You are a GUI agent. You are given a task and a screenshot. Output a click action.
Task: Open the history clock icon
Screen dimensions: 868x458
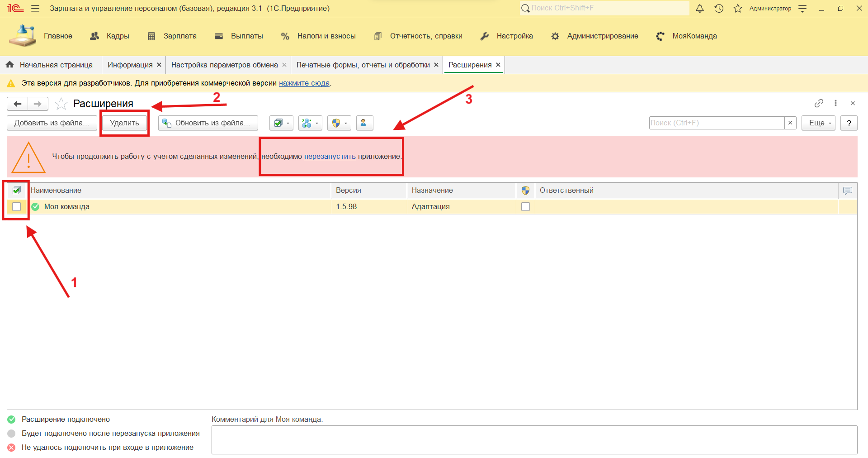tap(719, 9)
